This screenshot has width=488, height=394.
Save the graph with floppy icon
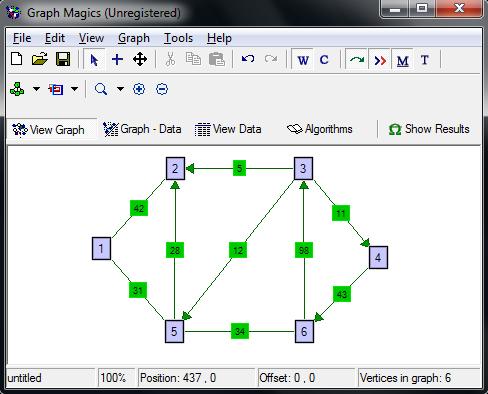point(63,59)
